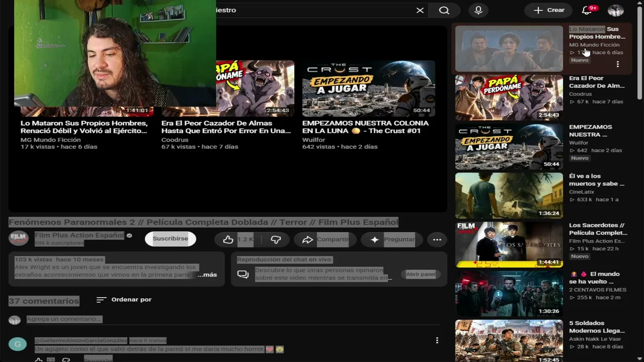Click the "Reproducción del chat en vivo" heading
The image size is (644, 362).
coord(284,259)
